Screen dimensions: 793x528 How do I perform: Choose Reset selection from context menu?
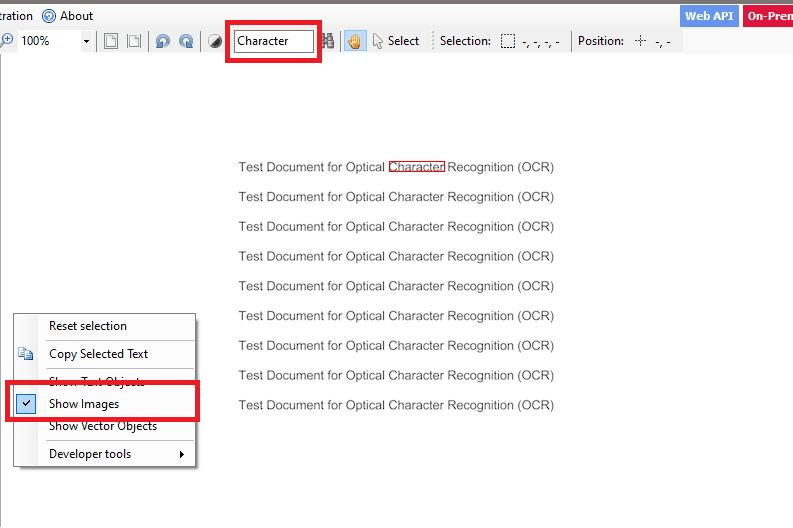coord(88,326)
